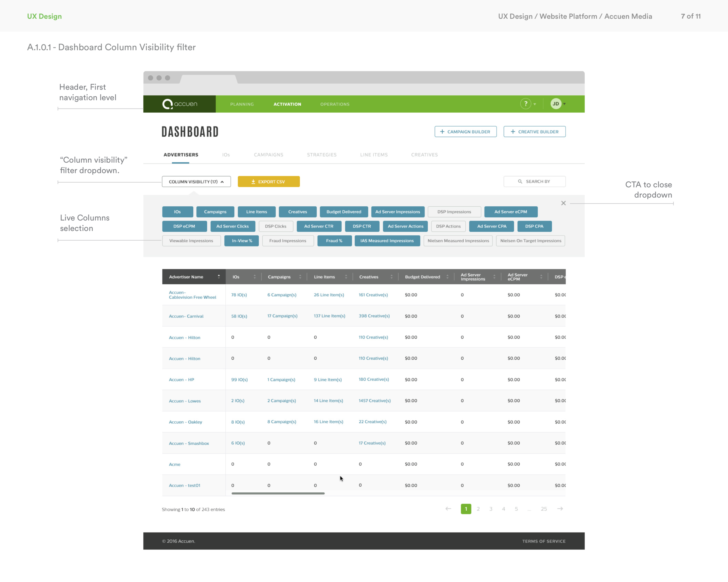The width and height of the screenshot is (728, 582).
Task: Open the Activation navigation item
Action: (x=287, y=104)
